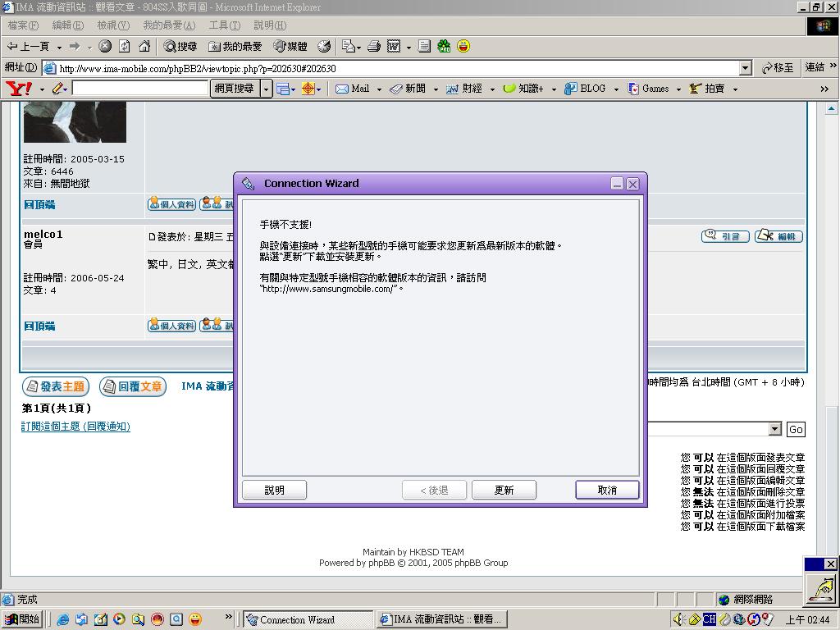Click the 更新 button in Connection Wizard

click(x=504, y=490)
